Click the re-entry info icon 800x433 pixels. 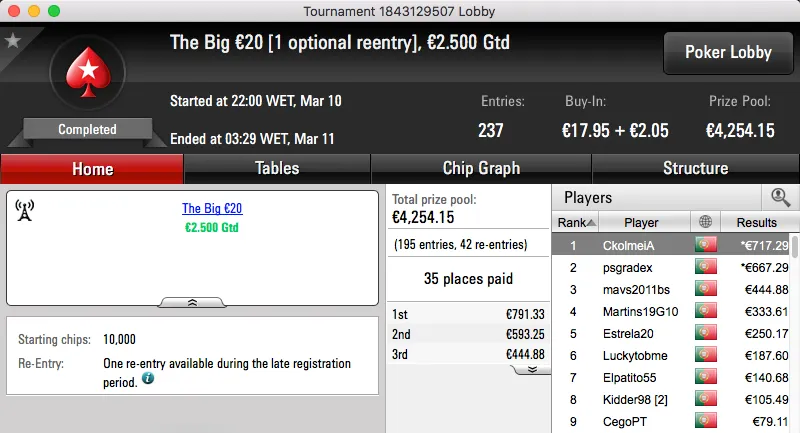pos(148,380)
